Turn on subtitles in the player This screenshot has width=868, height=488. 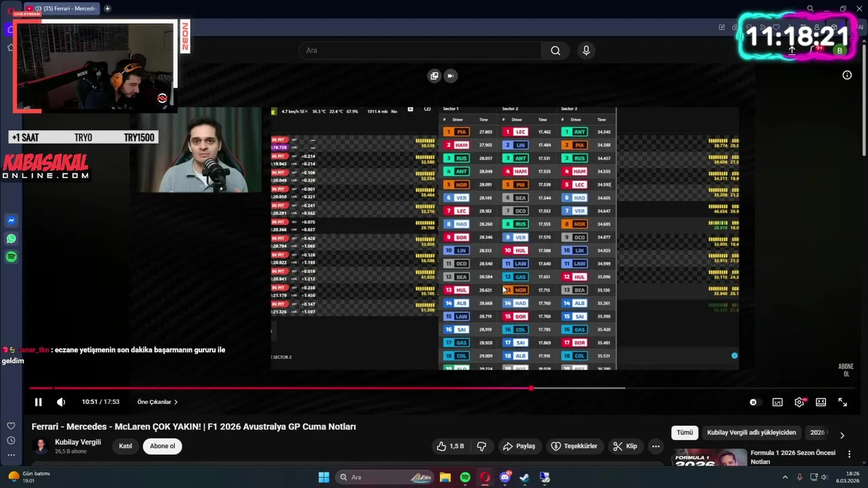(x=778, y=402)
